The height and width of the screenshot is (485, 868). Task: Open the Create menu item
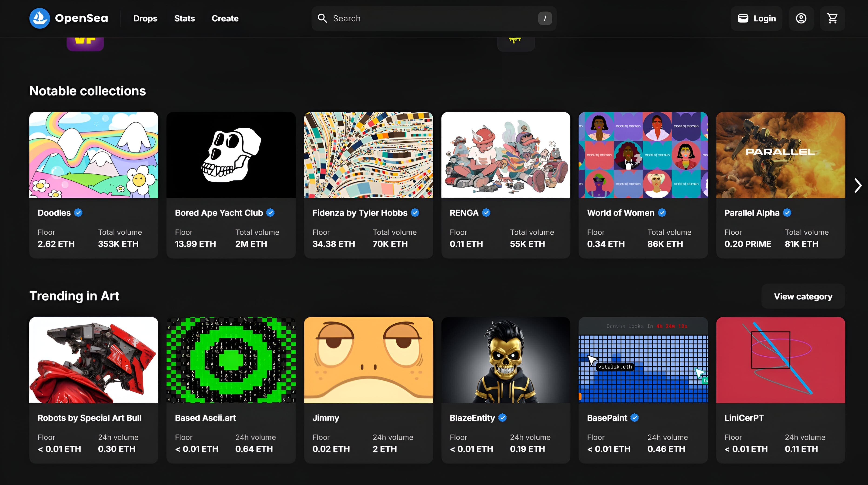tap(225, 19)
